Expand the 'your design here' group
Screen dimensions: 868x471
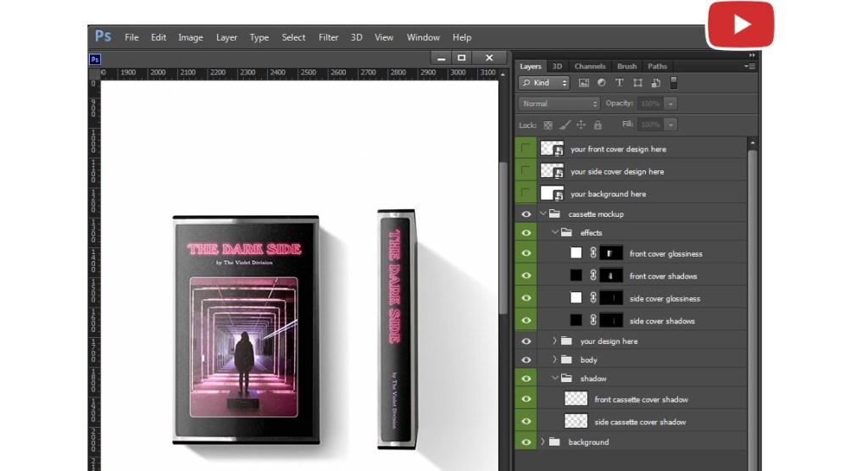pyautogui.click(x=554, y=341)
